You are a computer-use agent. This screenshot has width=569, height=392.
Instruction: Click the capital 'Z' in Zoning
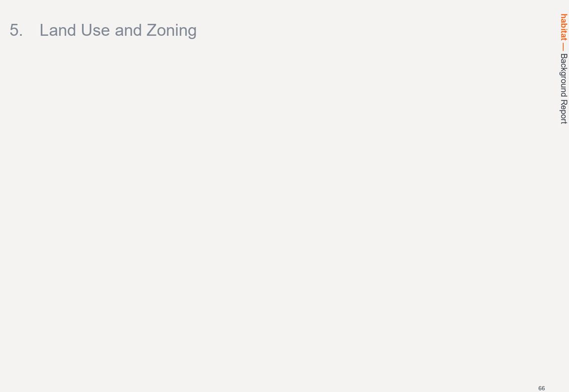pos(152,30)
